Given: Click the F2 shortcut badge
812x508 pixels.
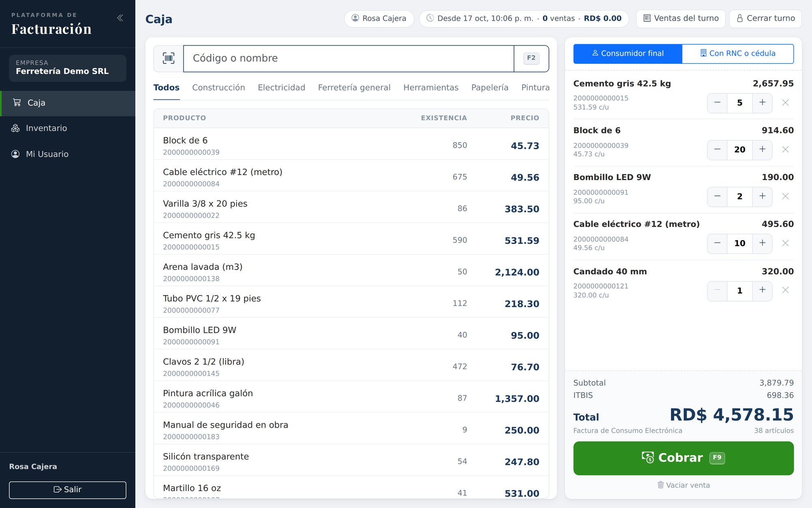Looking at the screenshot, I should (x=531, y=58).
